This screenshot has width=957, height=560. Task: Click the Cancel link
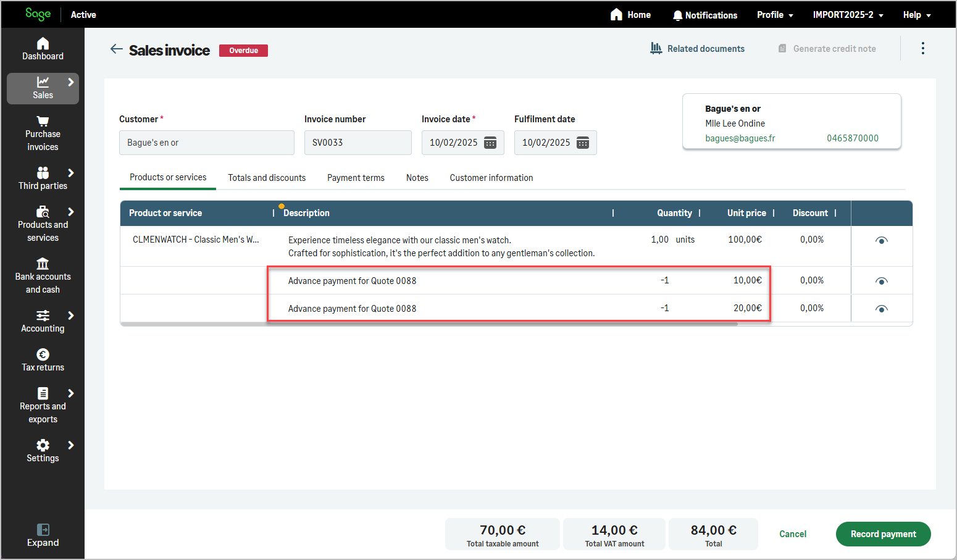point(793,534)
